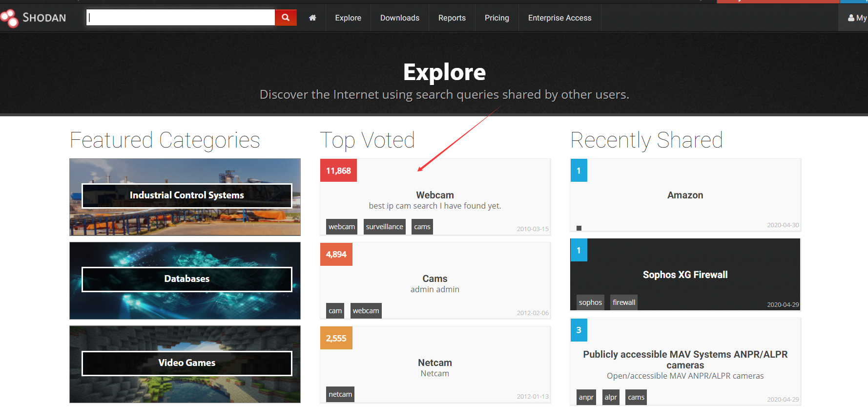Click the red search magnifier button
The image size is (868, 408).
(x=286, y=18)
